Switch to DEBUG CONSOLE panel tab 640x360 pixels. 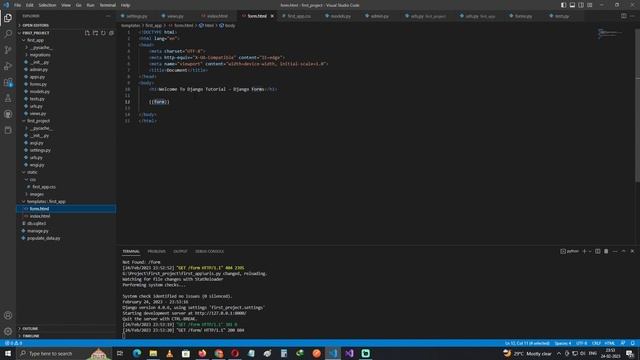pyautogui.click(x=209, y=251)
